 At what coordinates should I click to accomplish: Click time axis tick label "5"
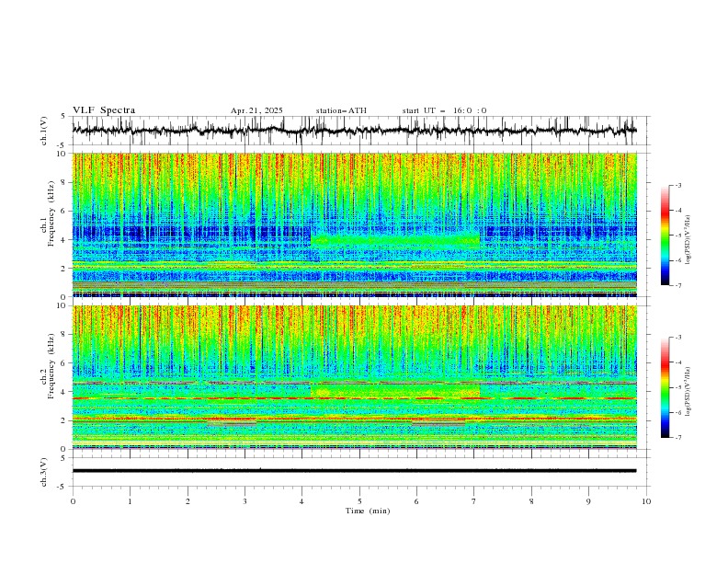(359, 501)
